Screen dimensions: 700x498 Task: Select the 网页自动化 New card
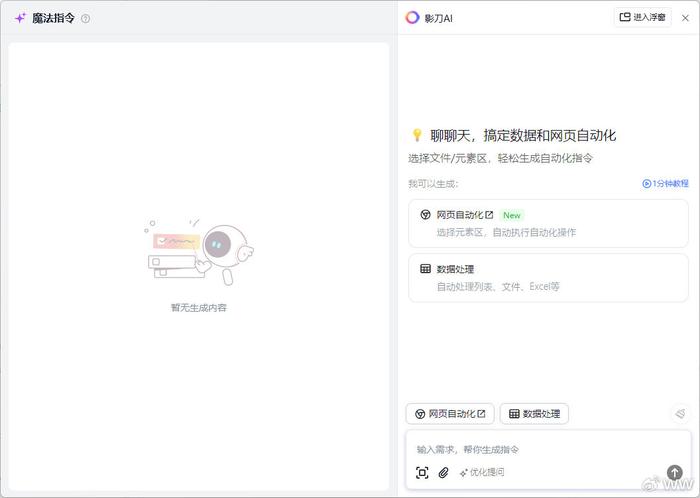(x=548, y=223)
